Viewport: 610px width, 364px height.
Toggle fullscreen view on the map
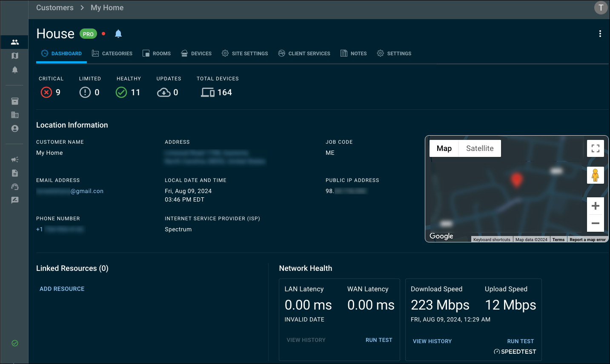595,148
